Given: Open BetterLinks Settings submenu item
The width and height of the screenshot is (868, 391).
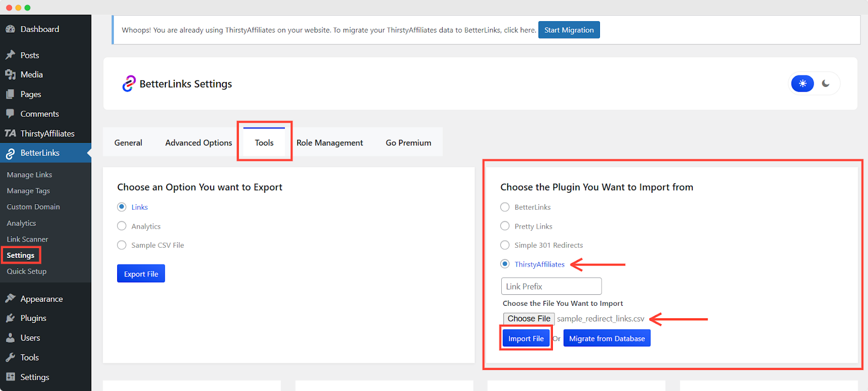Looking at the screenshot, I should (21, 255).
